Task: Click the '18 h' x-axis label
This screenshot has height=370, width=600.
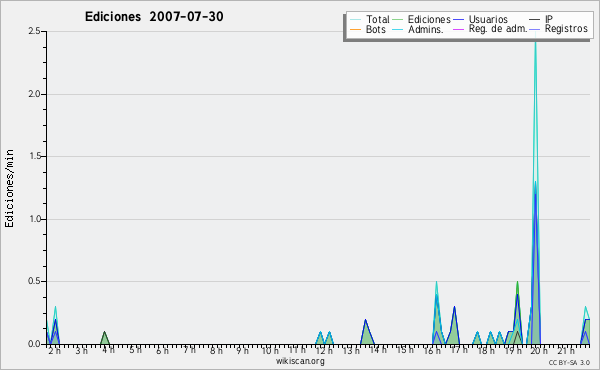Action: 486,350
